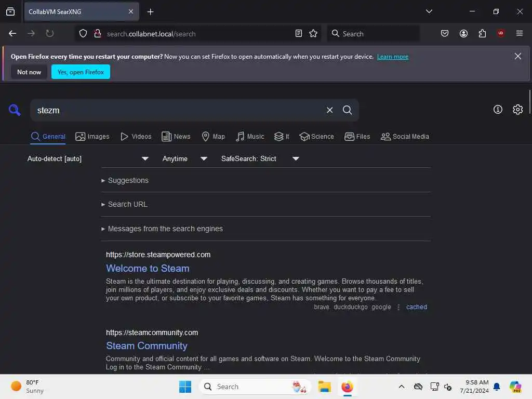Click the Firefox taskbar icon
The height and width of the screenshot is (399, 532).
coord(347,387)
